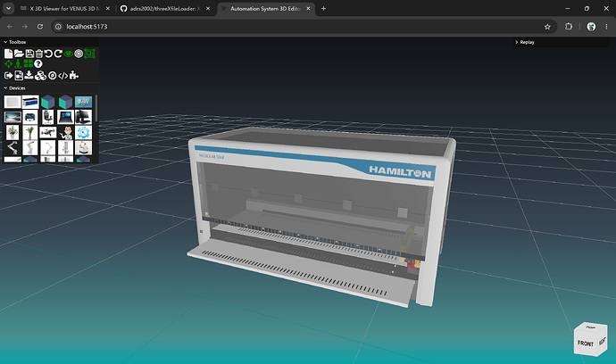The height and width of the screenshot is (364, 616).
Task: Select the office chair device thumbnail
Action: [48, 117]
